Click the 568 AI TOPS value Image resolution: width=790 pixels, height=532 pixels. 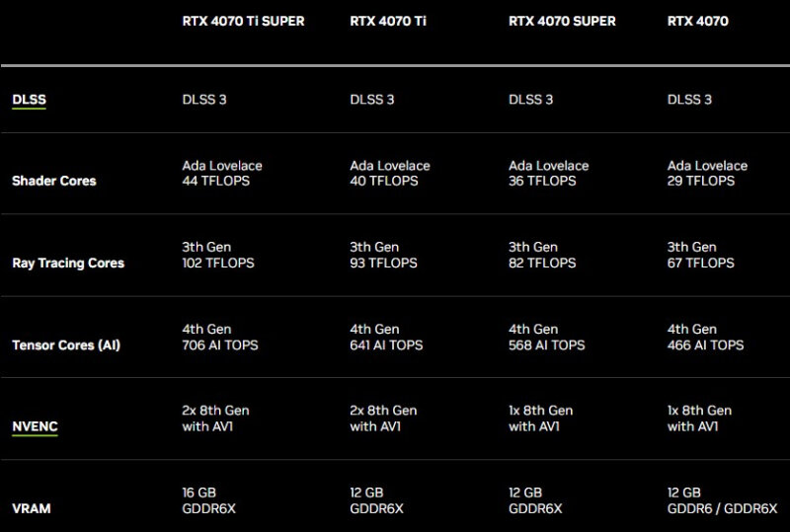[x=547, y=345]
